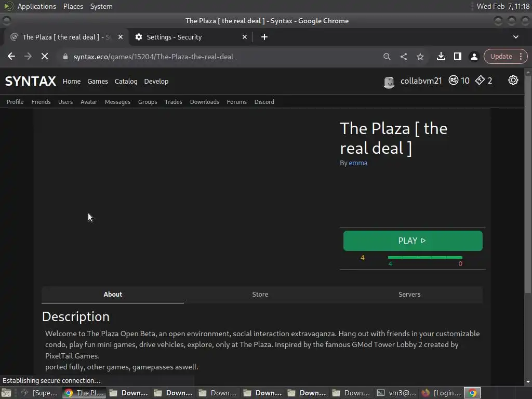Open the Applications system menu

(x=37, y=6)
